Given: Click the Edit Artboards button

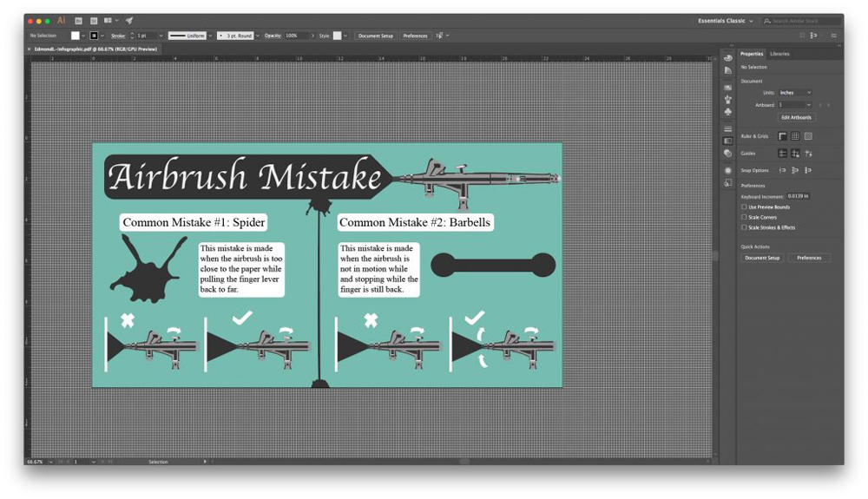Looking at the screenshot, I should 796,117.
